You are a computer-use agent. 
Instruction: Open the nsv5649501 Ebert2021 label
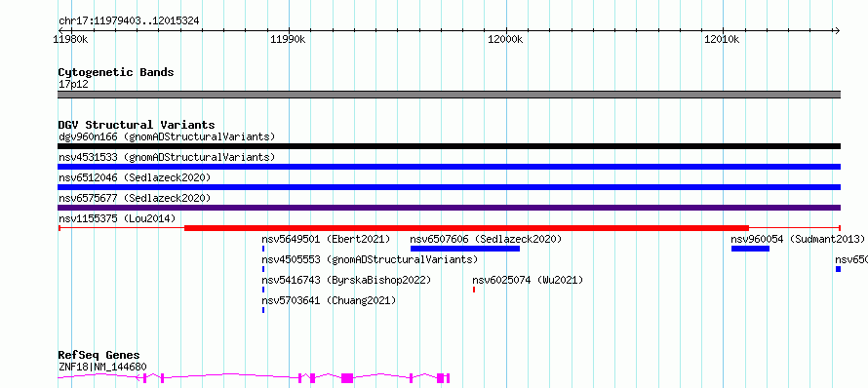(x=326, y=239)
